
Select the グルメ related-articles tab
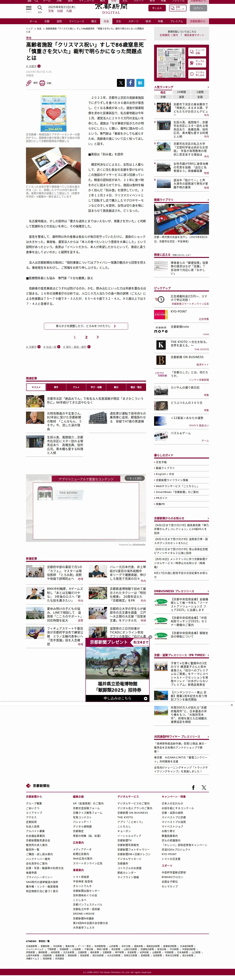pos(76,387)
